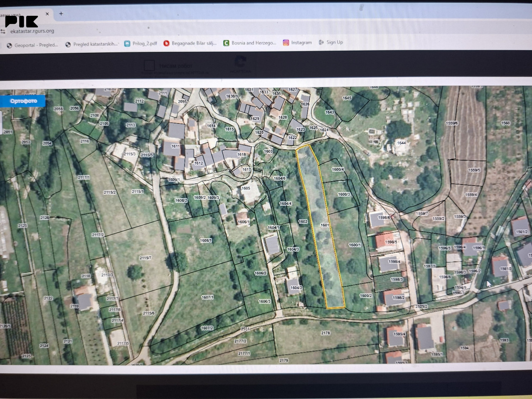The width and height of the screenshot is (532, 399).
Task: Click the site info icon beside the URL
Action: point(4,31)
